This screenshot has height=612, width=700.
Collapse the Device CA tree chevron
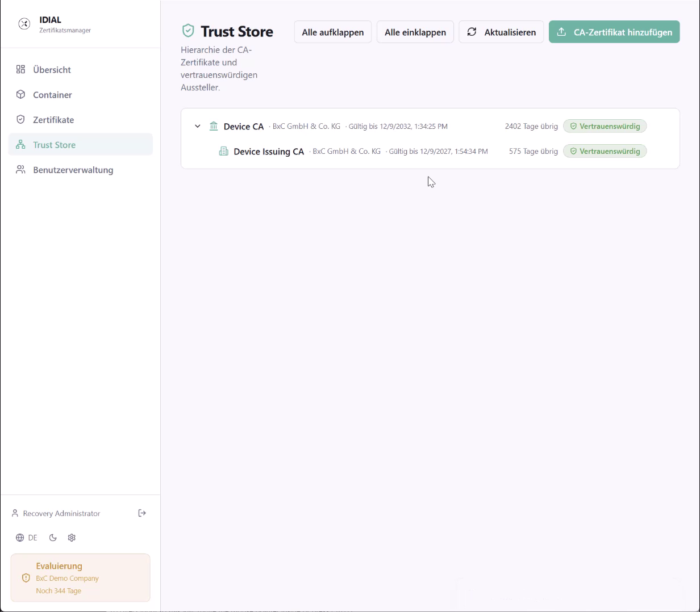pyautogui.click(x=197, y=126)
